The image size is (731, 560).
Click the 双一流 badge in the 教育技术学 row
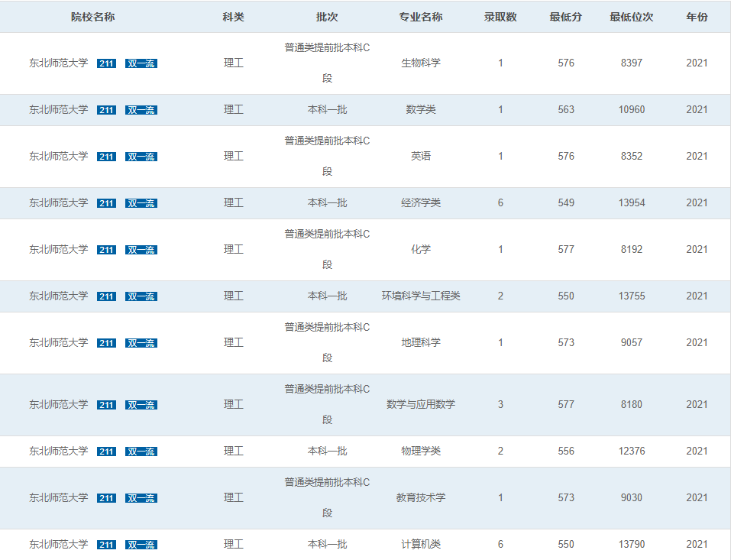[x=141, y=498]
